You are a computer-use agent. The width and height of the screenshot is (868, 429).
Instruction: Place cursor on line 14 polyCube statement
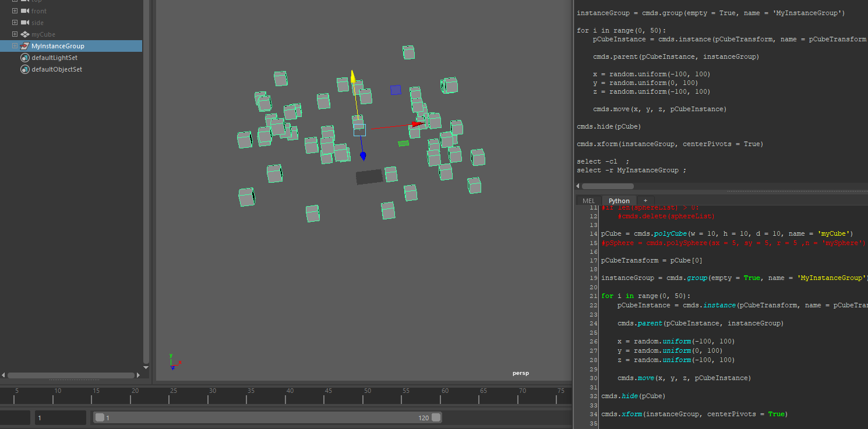727,233
